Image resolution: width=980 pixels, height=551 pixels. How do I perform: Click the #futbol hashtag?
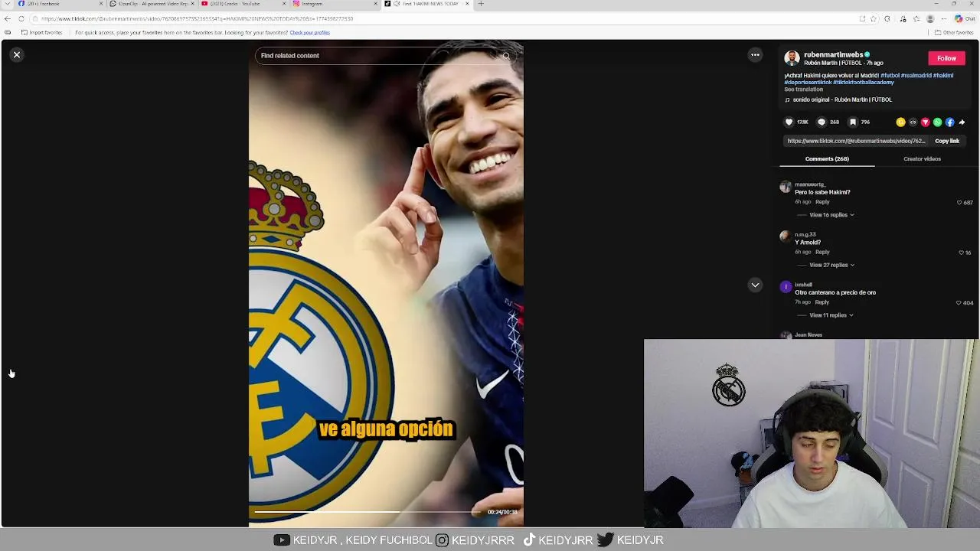pos(890,76)
